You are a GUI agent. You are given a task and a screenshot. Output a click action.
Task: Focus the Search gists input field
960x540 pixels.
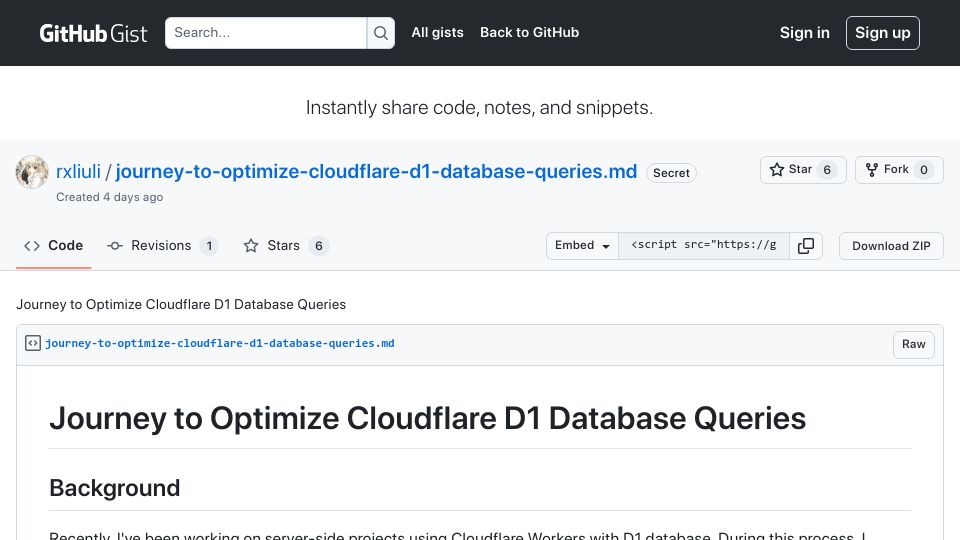click(266, 33)
